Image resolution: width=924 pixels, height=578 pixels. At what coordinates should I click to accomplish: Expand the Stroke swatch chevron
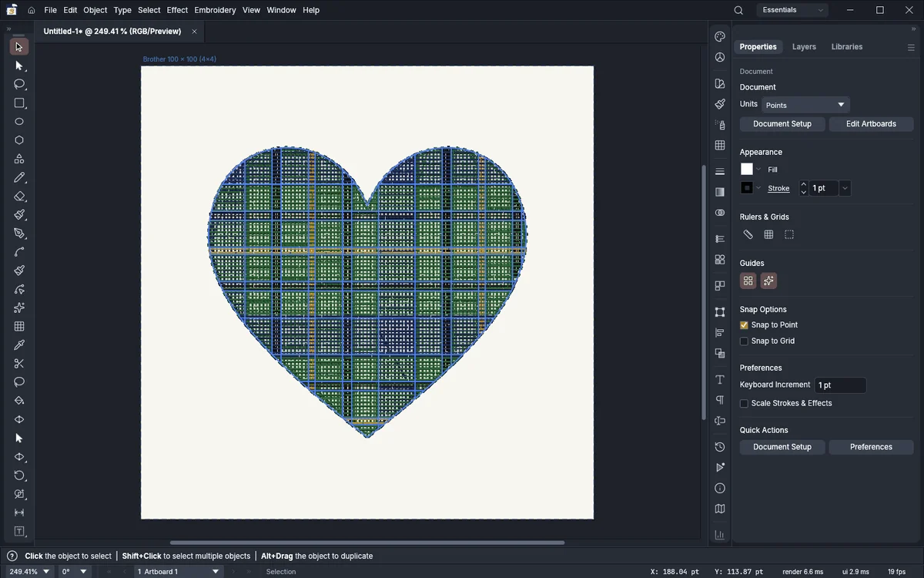click(x=758, y=188)
